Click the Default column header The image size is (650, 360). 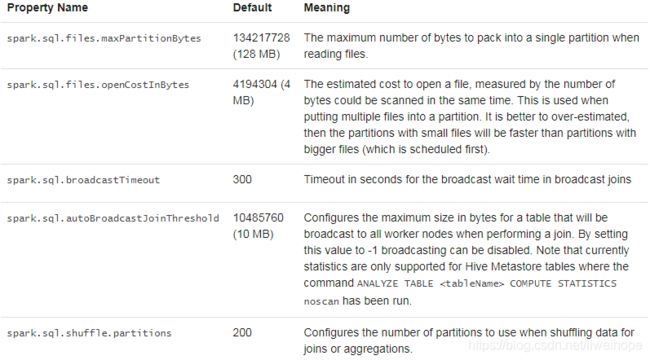(252, 7)
